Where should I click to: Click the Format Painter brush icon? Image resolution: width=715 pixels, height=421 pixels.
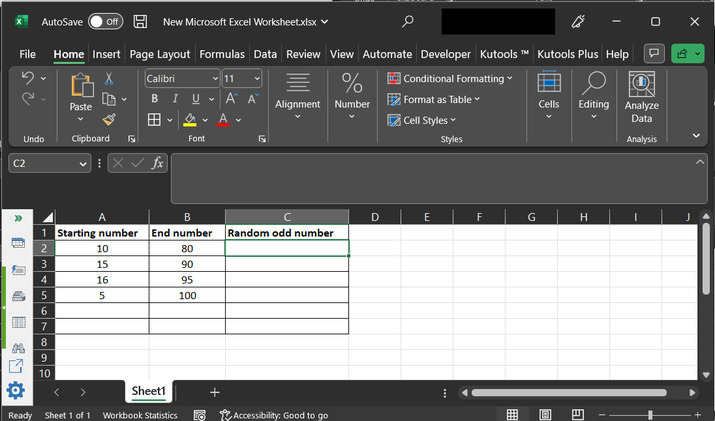click(x=108, y=120)
